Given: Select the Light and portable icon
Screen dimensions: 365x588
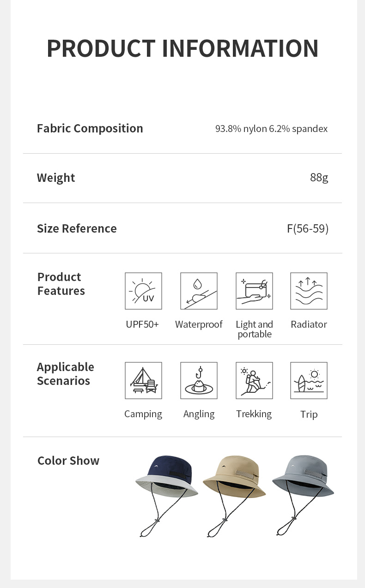Looking at the screenshot, I should [x=254, y=291].
